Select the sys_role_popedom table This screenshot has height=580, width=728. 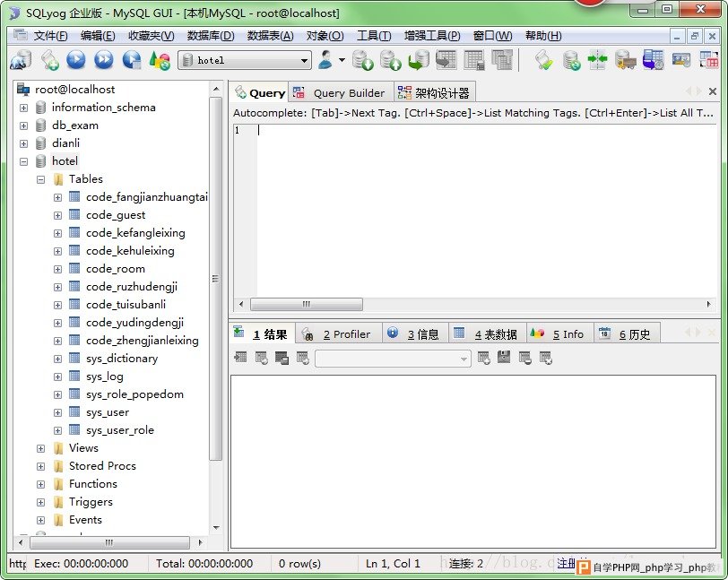click(134, 394)
